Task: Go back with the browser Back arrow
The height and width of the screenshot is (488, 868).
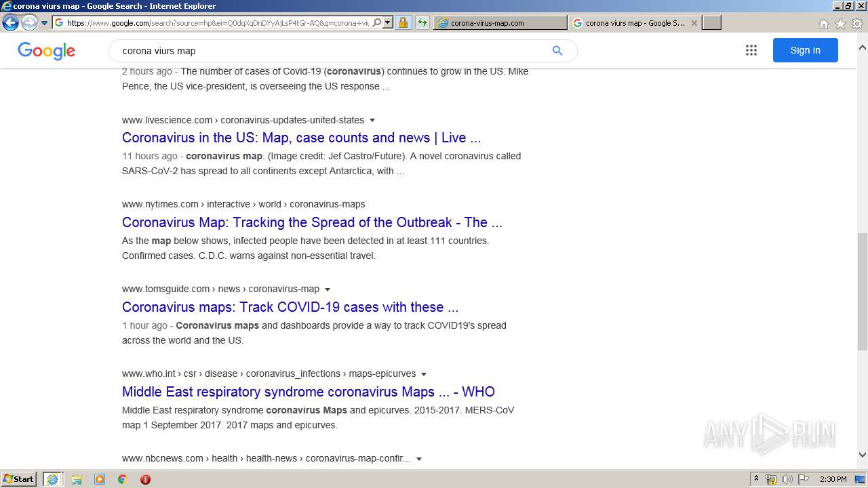Action: click(x=10, y=23)
